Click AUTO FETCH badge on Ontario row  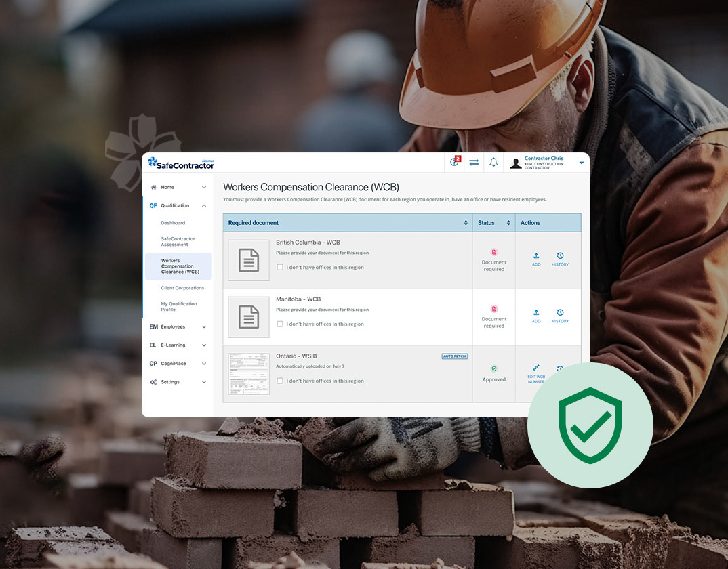(x=455, y=356)
